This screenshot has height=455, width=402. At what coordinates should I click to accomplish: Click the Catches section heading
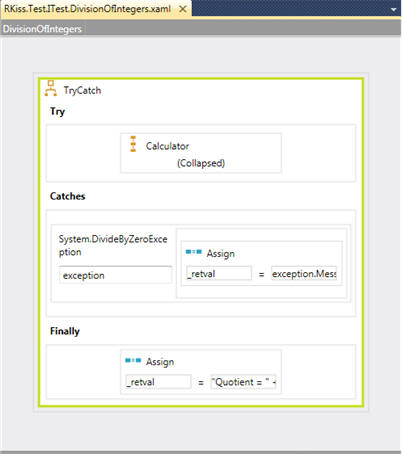coord(68,196)
